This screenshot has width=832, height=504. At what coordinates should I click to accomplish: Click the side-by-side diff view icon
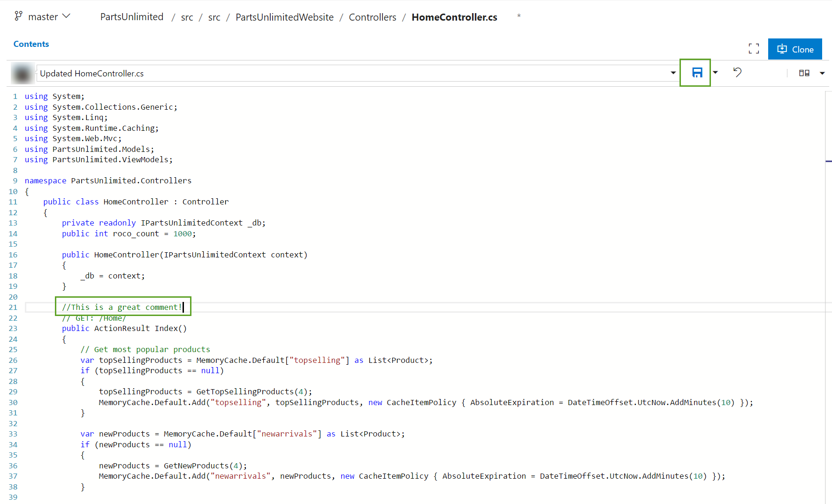pos(804,73)
